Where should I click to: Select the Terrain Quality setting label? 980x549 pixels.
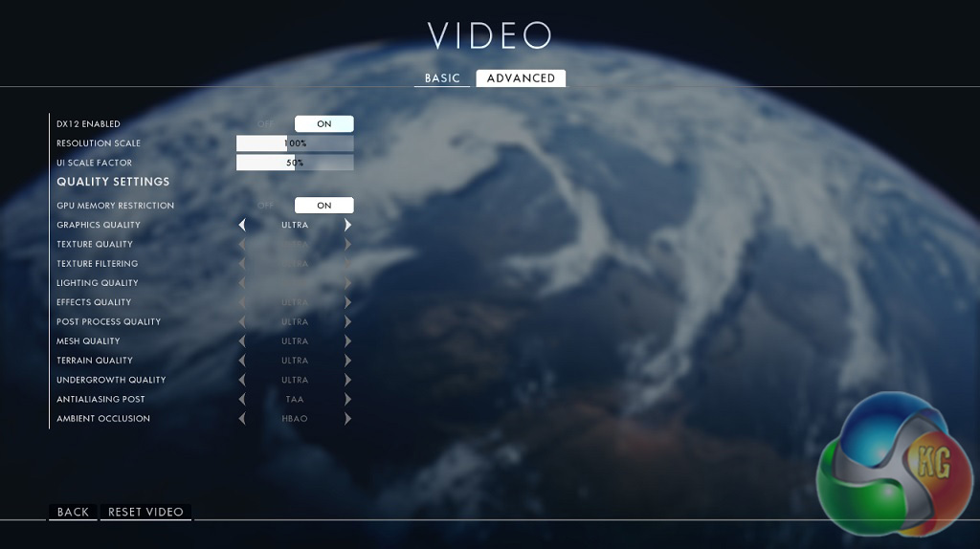coord(95,361)
